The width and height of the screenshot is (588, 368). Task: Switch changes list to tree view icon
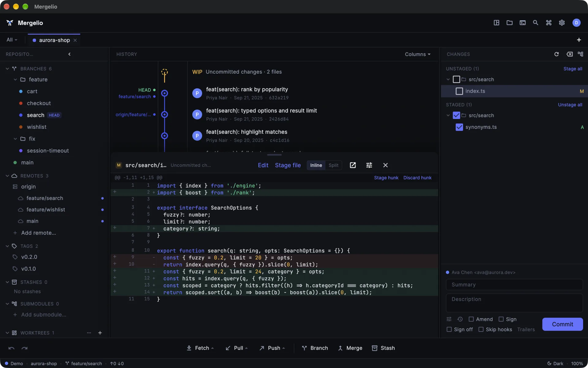(x=581, y=54)
